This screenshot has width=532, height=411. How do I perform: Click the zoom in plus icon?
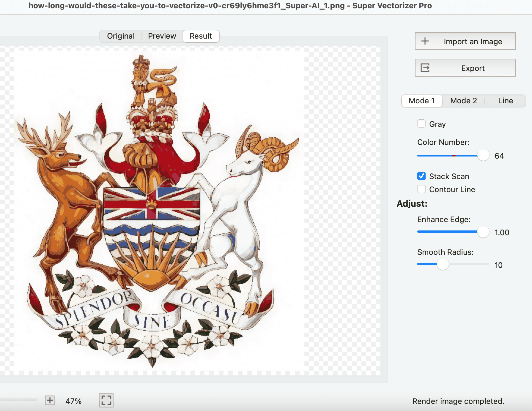(50, 400)
